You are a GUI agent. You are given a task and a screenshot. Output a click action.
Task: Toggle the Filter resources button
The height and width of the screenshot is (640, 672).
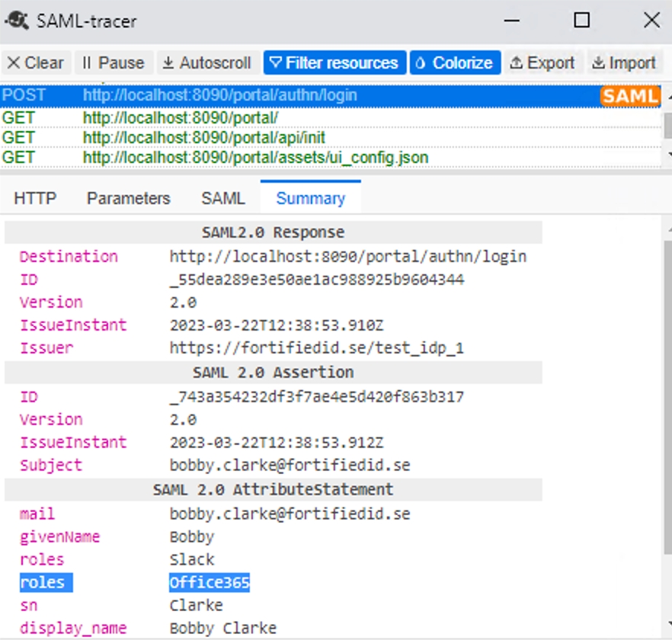click(x=334, y=62)
